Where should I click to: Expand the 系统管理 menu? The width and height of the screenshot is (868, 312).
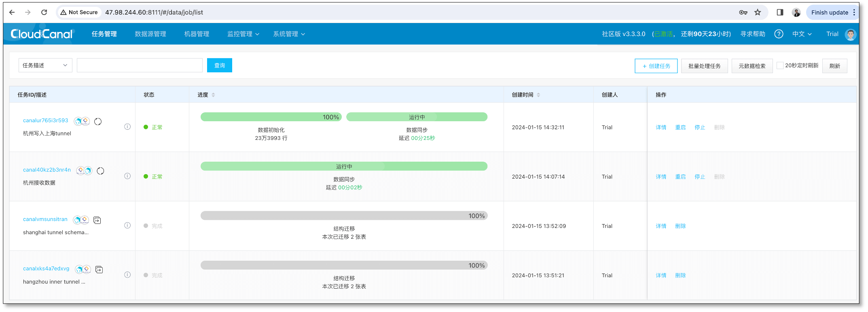pos(289,34)
